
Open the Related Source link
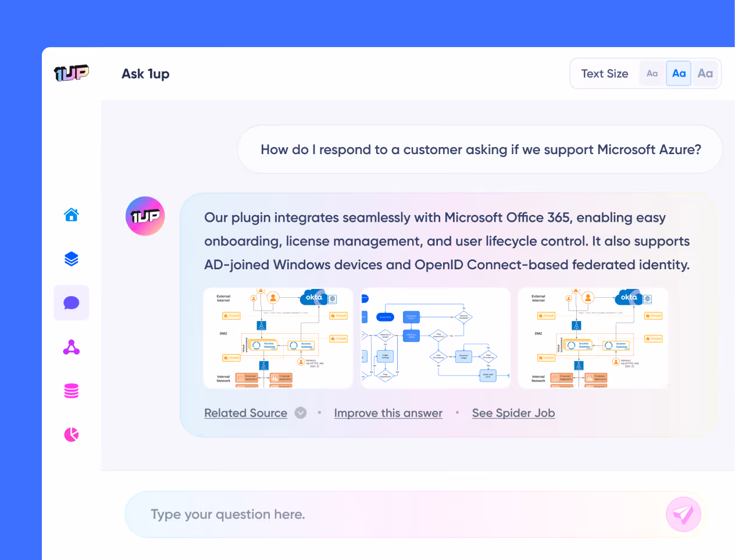(246, 413)
